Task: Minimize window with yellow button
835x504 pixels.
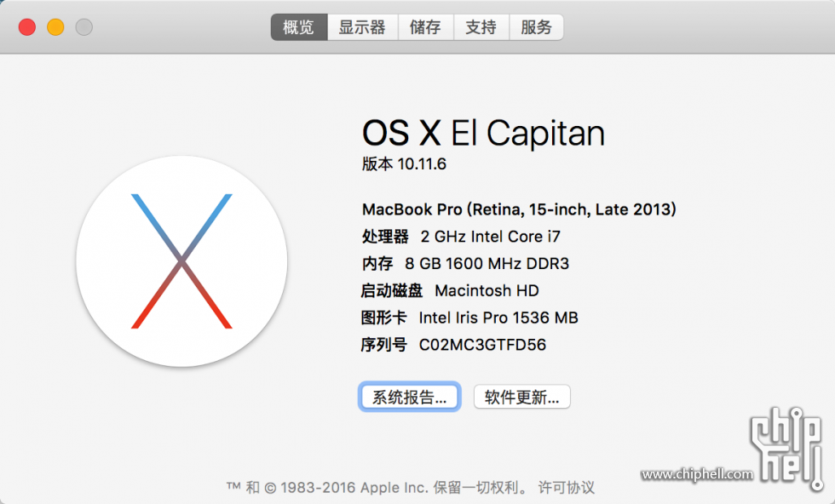Action: [x=55, y=27]
